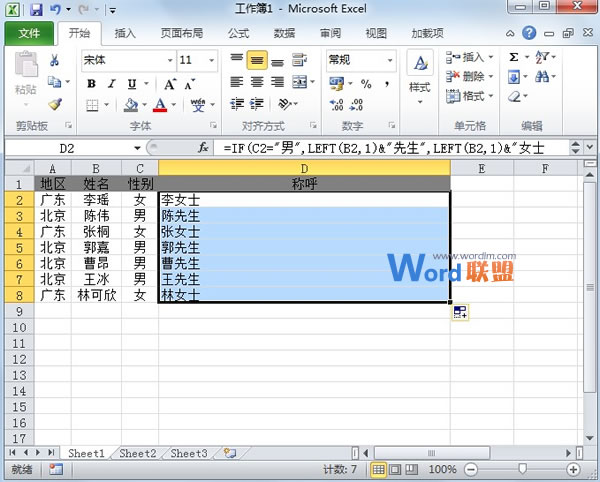600x482 pixels.
Task: Click the Percent Style icon
Action: pos(365,83)
